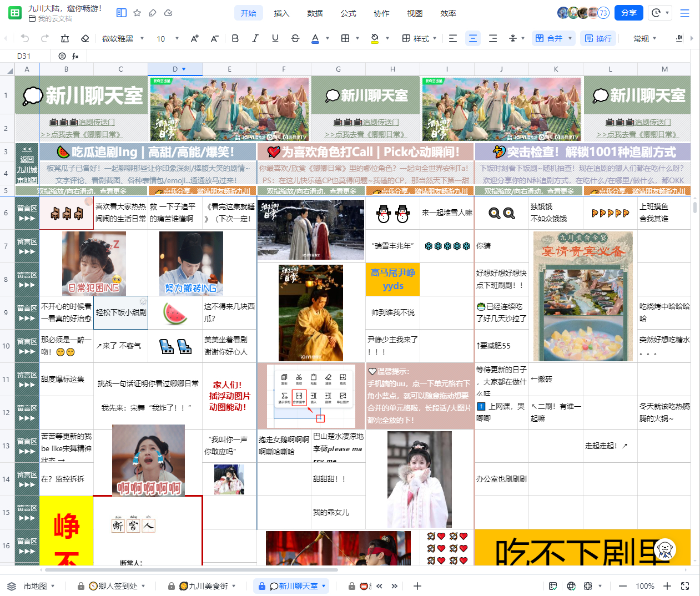
Task: Open the history clock icon menu
Action: (660, 13)
